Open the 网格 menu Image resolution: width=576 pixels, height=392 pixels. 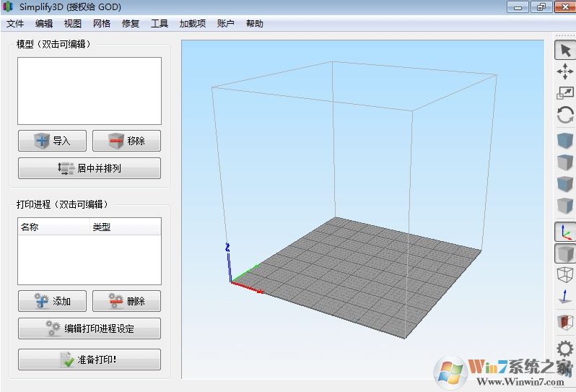point(102,24)
